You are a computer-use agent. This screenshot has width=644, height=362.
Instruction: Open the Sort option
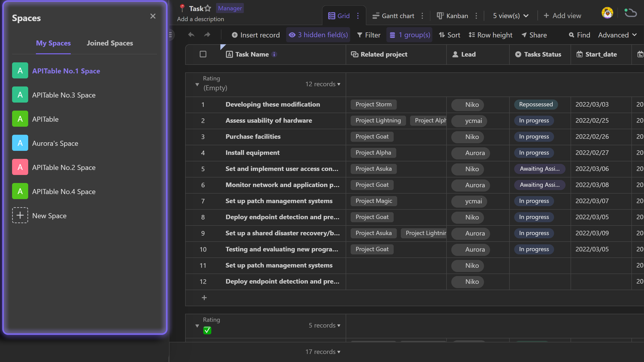[450, 35]
